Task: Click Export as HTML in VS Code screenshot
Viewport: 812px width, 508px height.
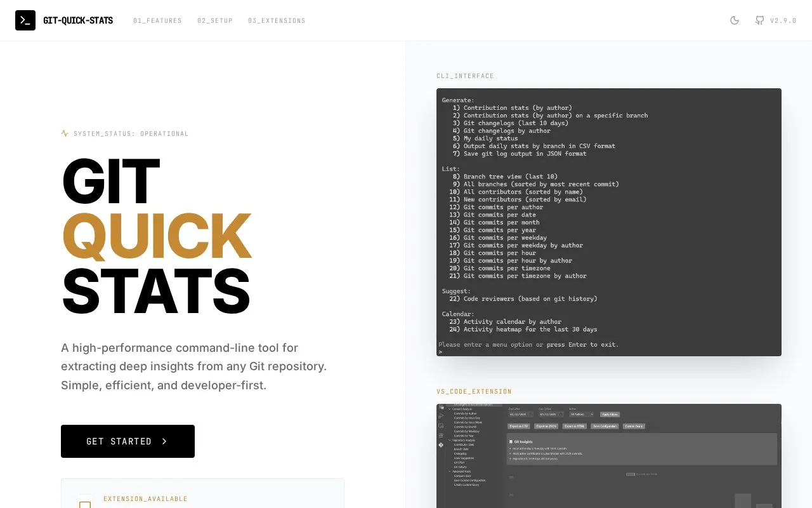Action: pyautogui.click(x=575, y=426)
